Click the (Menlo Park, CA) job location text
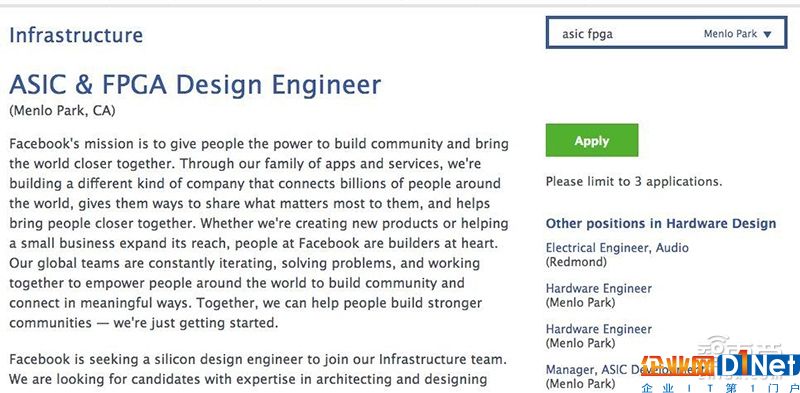The width and height of the screenshot is (800, 393). pos(62,111)
